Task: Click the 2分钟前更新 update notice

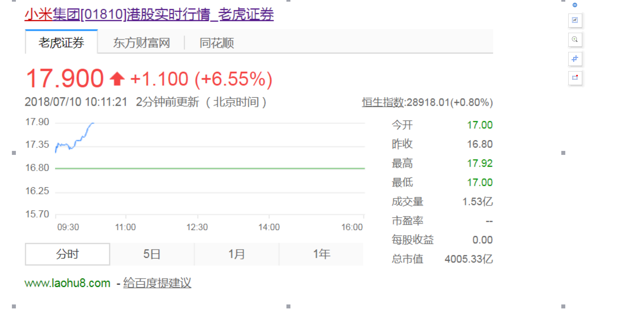Action: coord(167,102)
